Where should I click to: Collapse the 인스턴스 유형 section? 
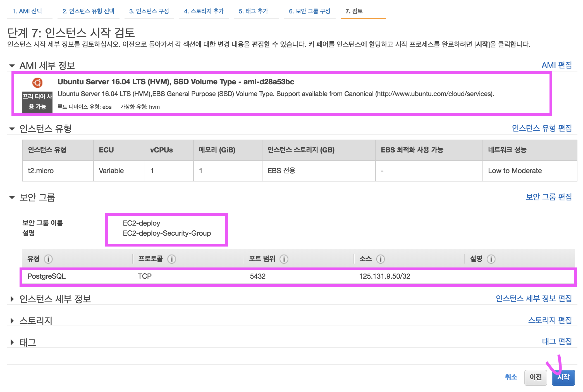pyautogui.click(x=12, y=129)
